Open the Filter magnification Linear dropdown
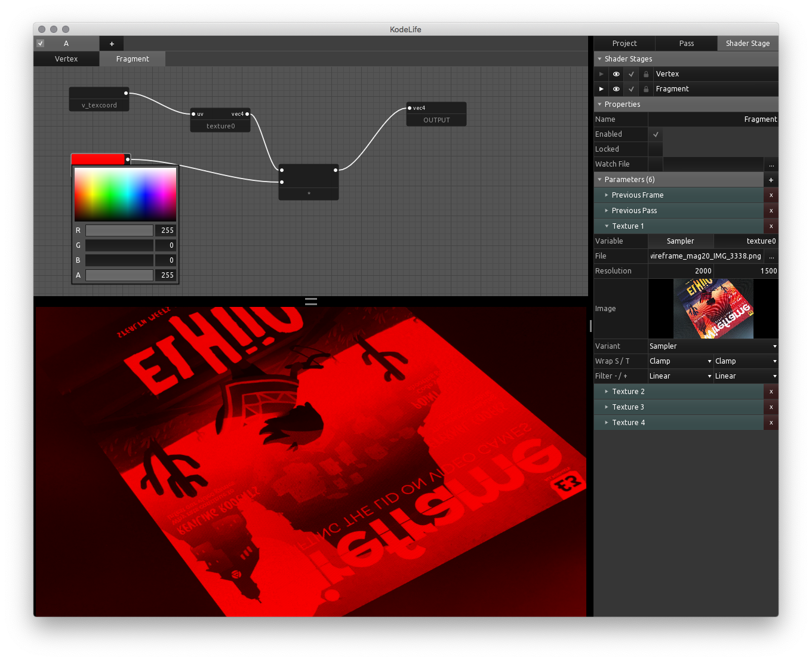The image size is (812, 661). click(746, 376)
